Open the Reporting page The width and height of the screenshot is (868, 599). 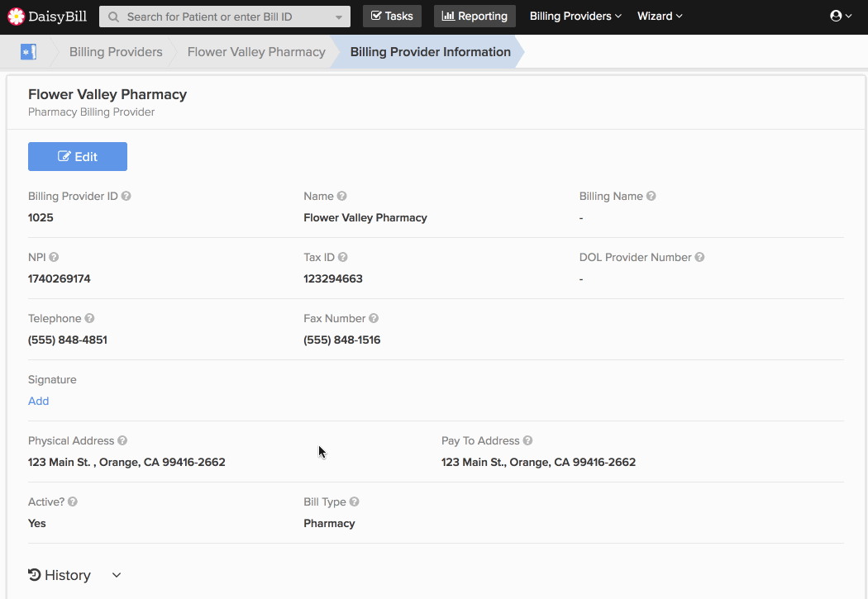pos(475,16)
